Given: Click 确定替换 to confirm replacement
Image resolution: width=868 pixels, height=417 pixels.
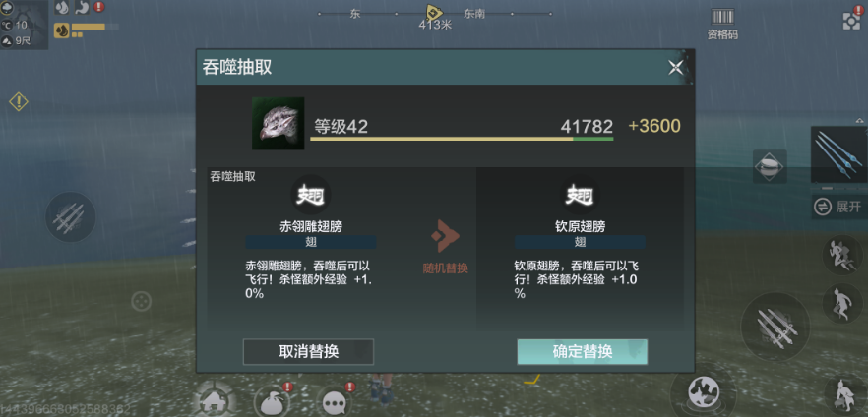Looking at the screenshot, I should click(x=582, y=352).
